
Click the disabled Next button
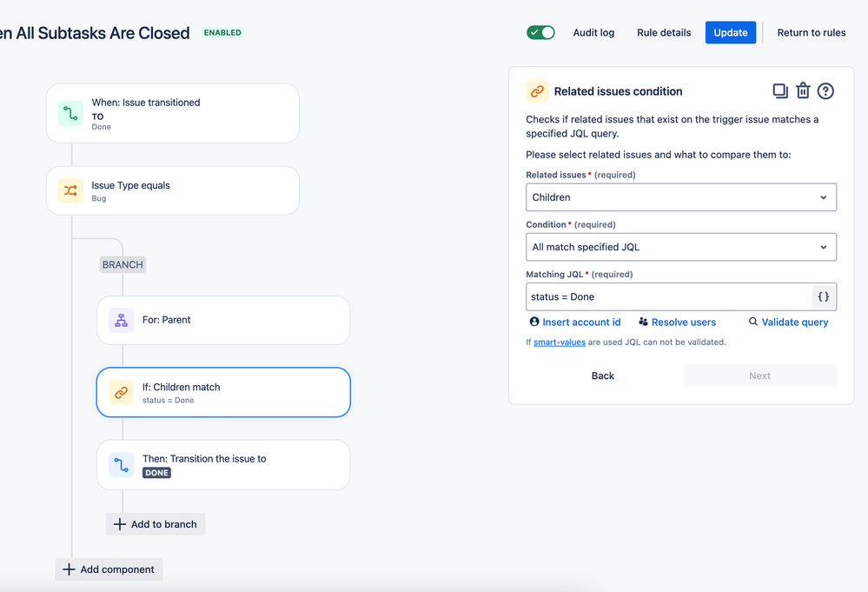759,376
